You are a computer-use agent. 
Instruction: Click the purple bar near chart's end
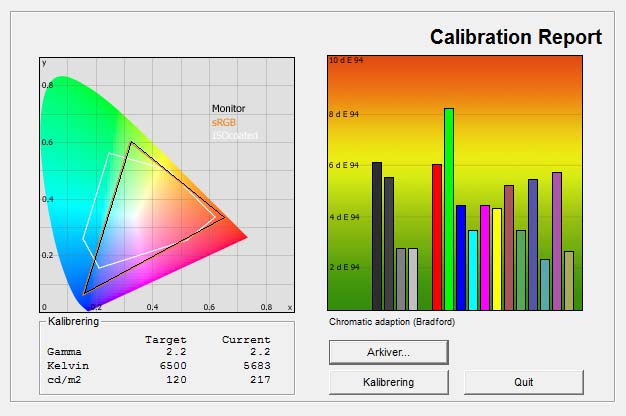point(557,241)
